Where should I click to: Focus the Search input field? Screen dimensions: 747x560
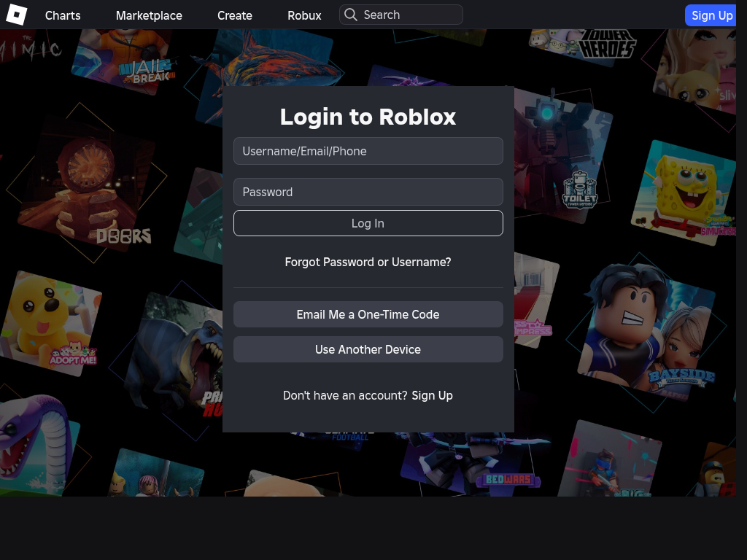pos(409,15)
